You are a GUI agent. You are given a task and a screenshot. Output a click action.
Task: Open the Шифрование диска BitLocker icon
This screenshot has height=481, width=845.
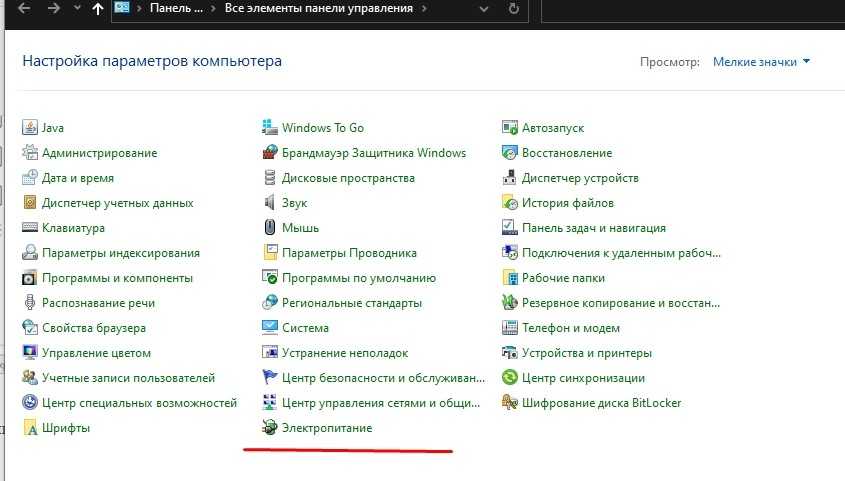click(x=509, y=403)
